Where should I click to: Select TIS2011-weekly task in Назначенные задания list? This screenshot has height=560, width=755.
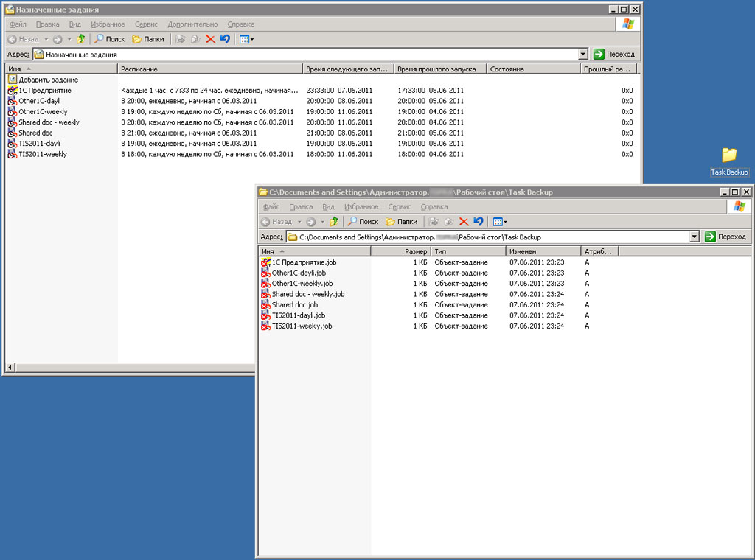tap(42, 155)
